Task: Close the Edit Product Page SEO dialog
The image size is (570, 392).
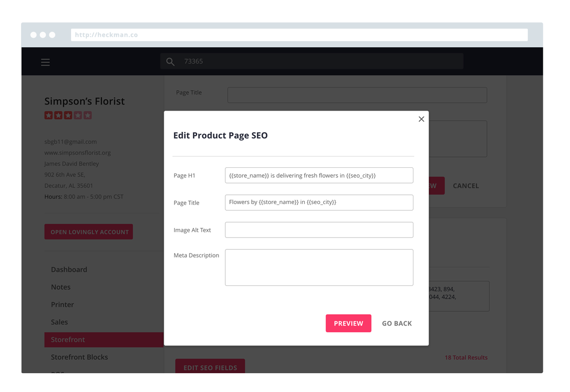Action: [x=421, y=119]
